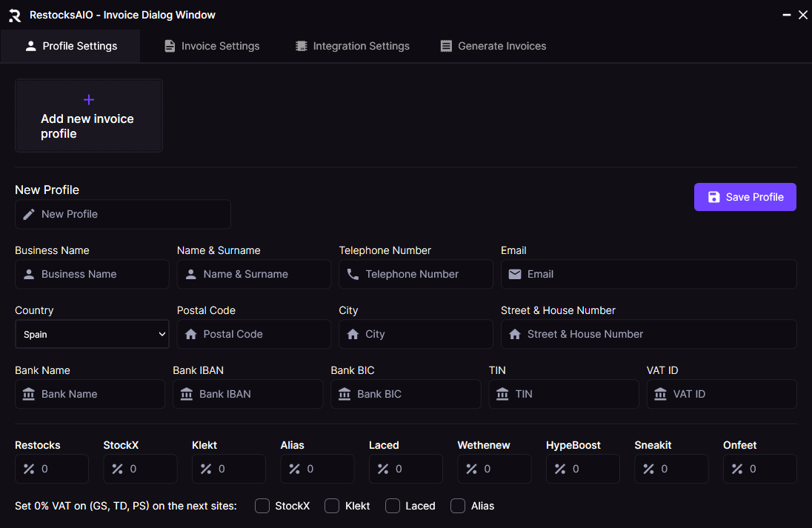Click into the Business Name input
Image resolution: width=812 pixels, height=528 pixels.
coord(92,274)
